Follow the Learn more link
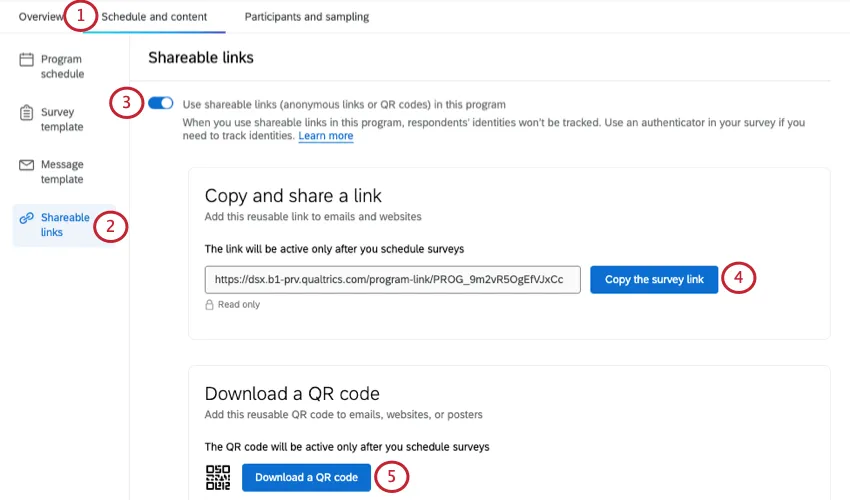Viewport: 850px width, 500px height. pos(325,136)
